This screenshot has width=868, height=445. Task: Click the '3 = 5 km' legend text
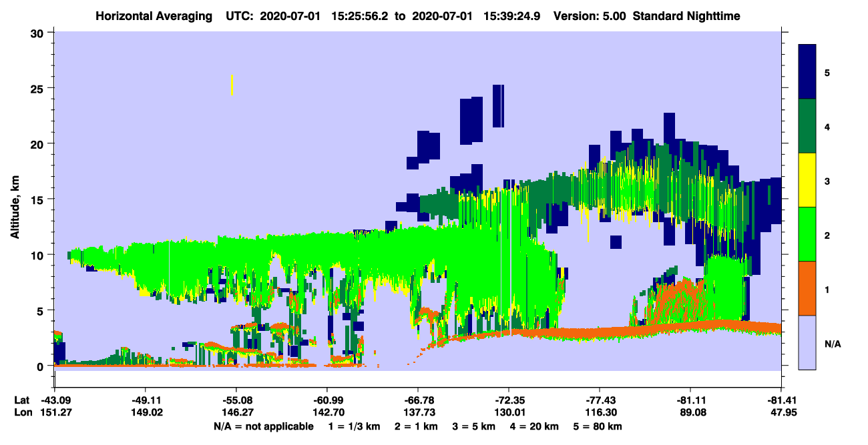[x=473, y=426]
